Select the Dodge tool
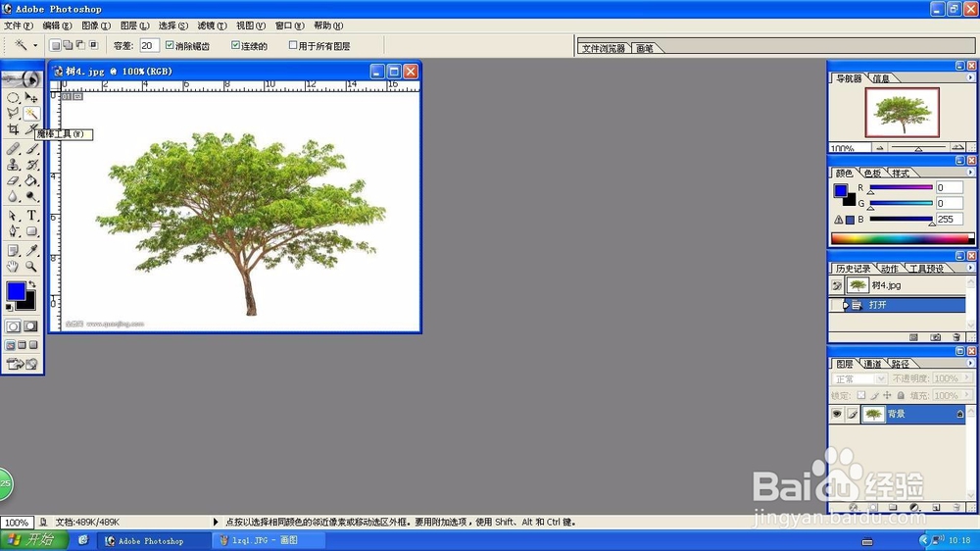The width and height of the screenshot is (980, 551). click(31, 196)
